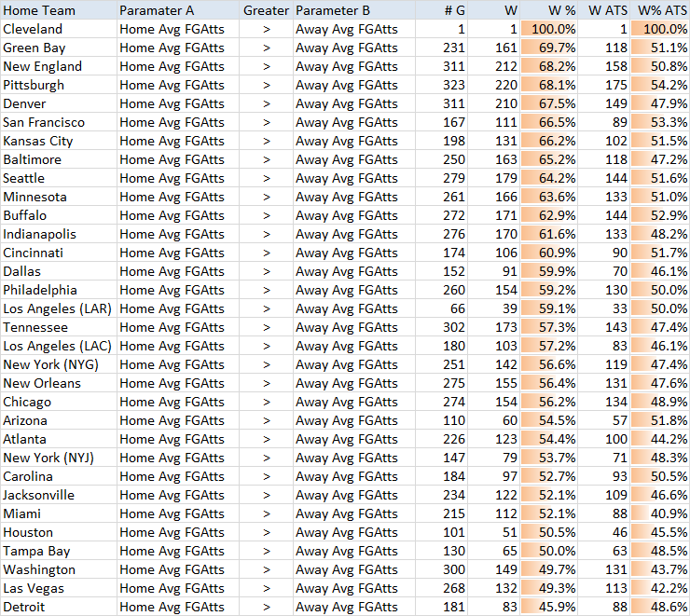Click the New England row name
Viewport: 690px width, 616px height.
coord(59,66)
